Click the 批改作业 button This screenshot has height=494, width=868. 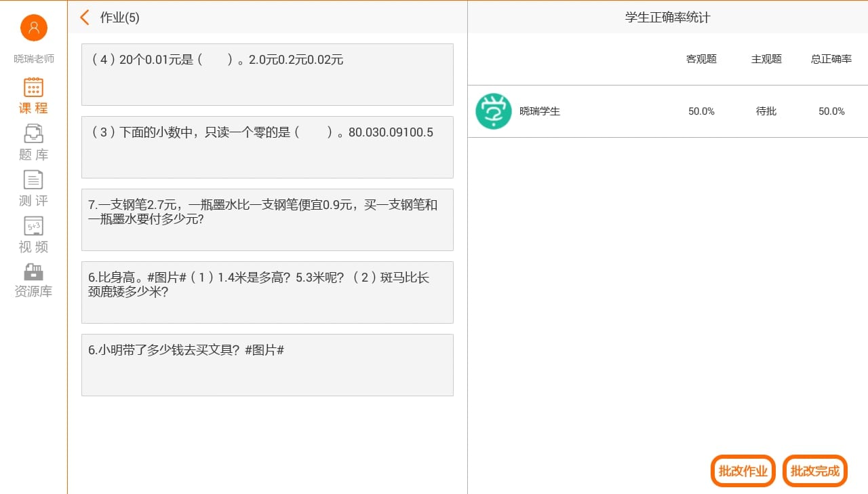[743, 471]
